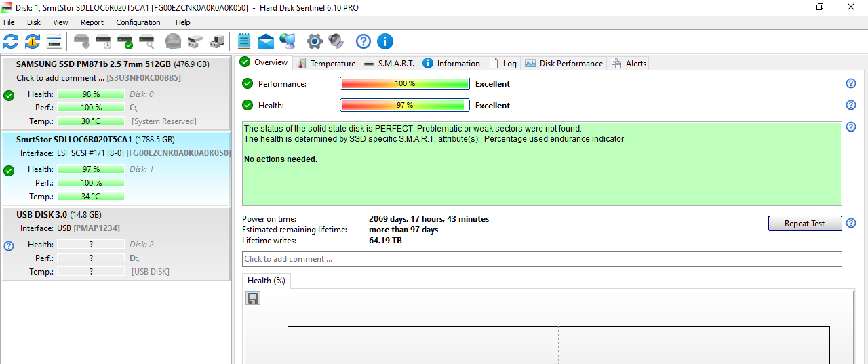Click the speaker sound toolbar icon

tap(336, 41)
